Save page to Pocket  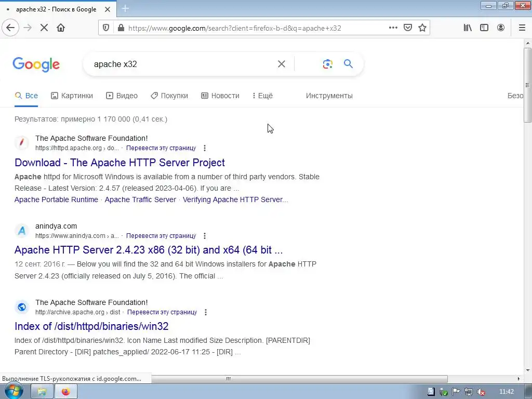point(407,28)
